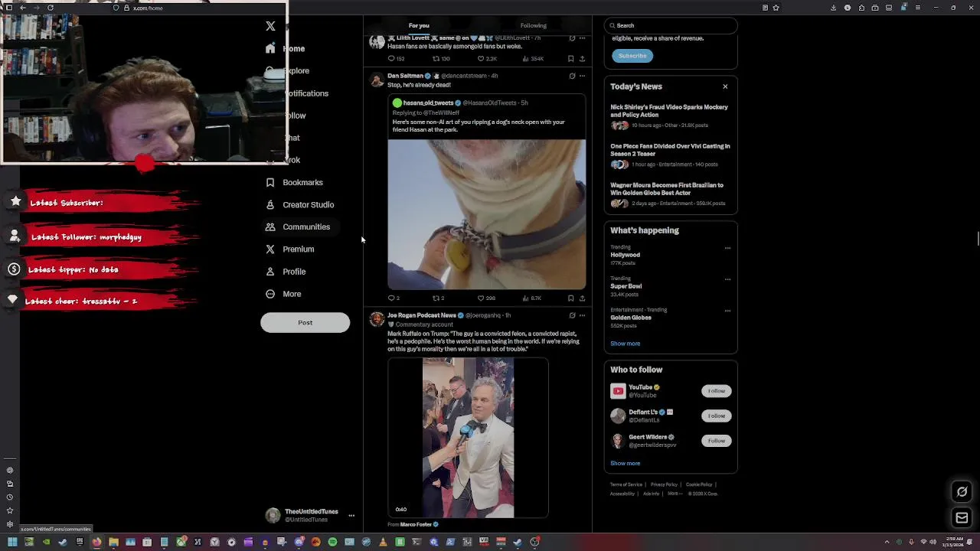Open options for Golden Globes trend

(x=727, y=311)
